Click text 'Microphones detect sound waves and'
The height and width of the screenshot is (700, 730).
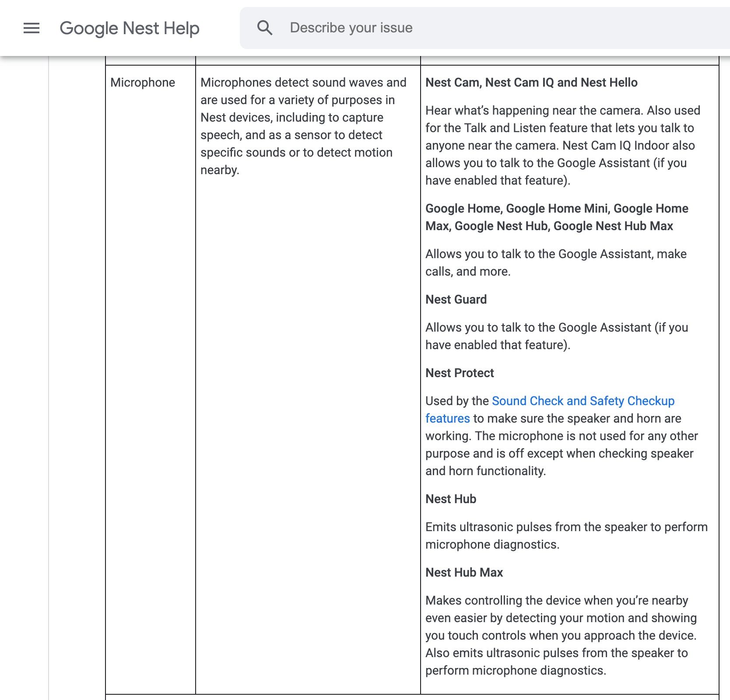pos(303,82)
